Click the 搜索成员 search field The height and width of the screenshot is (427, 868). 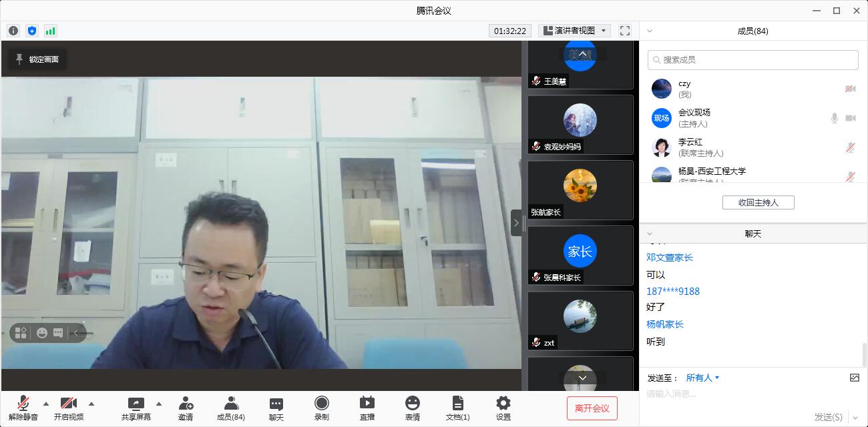pos(752,59)
